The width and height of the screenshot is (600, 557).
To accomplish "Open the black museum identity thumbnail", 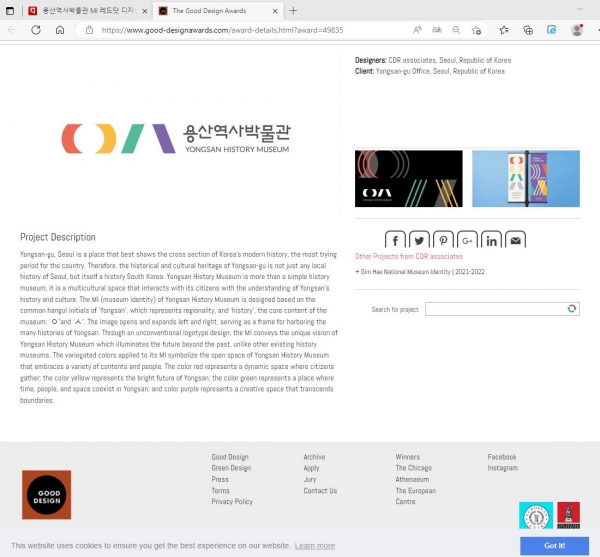I will pos(409,179).
